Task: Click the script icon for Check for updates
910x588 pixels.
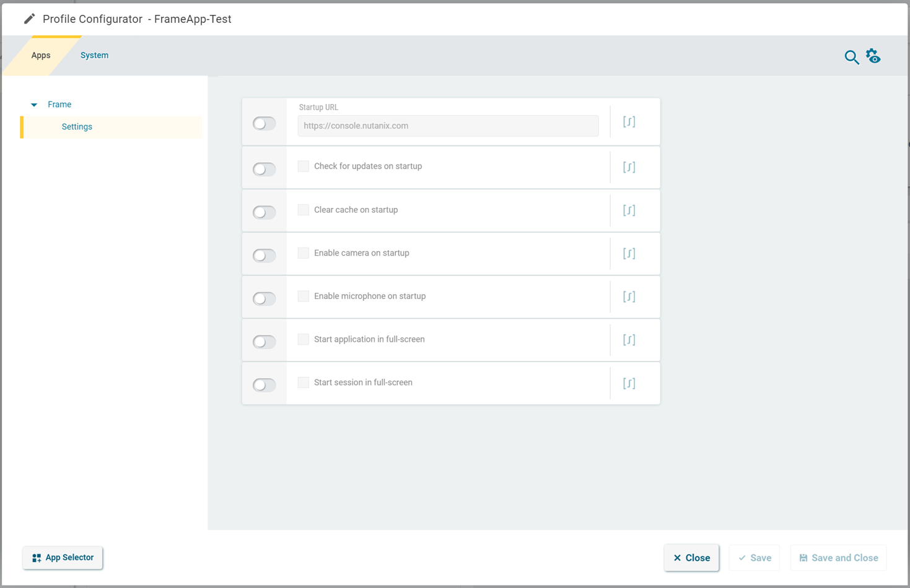Action: click(x=629, y=166)
